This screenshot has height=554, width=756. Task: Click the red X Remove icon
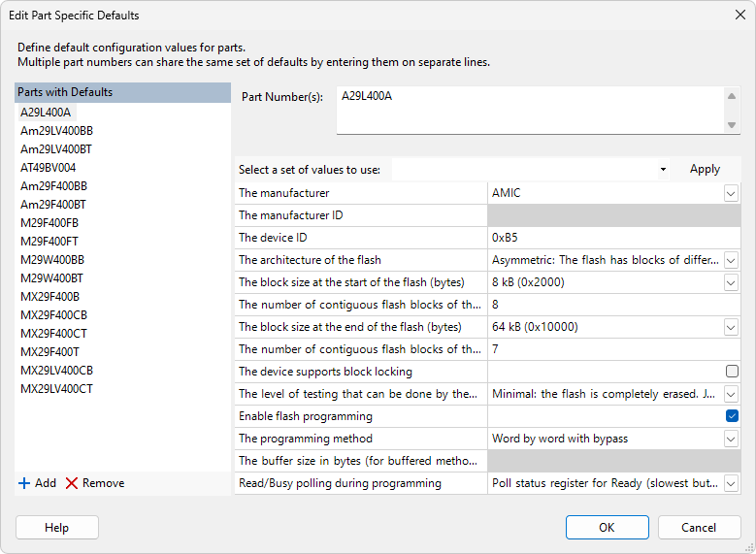coord(72,483)
